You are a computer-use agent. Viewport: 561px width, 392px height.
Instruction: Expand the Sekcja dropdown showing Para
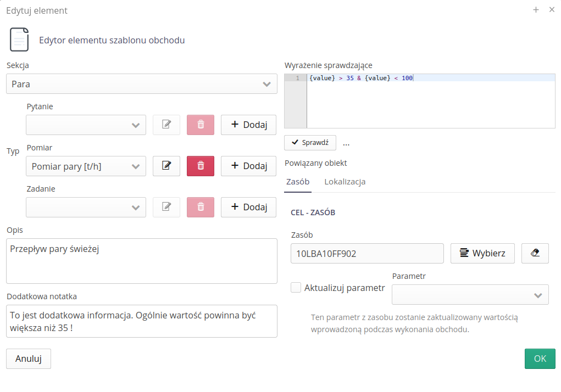142,84
